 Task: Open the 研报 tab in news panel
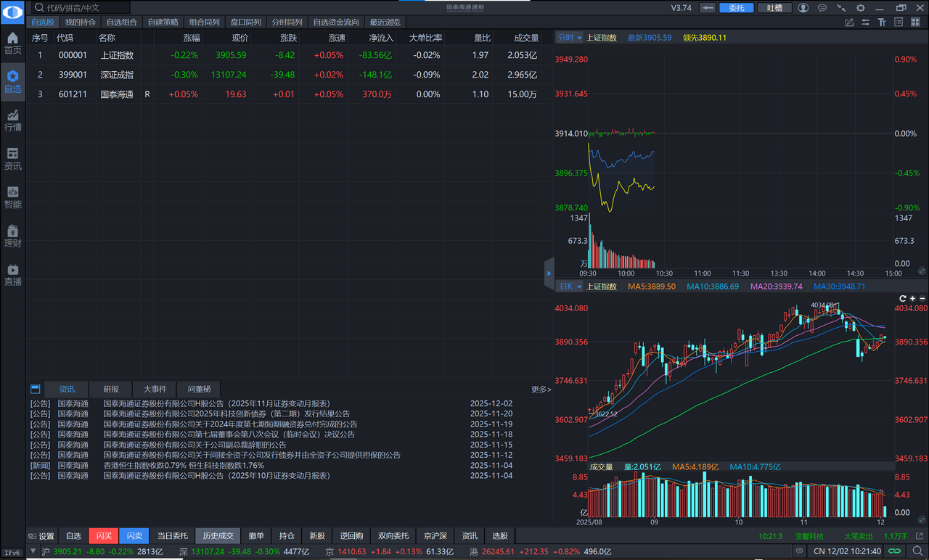[110, 389]
